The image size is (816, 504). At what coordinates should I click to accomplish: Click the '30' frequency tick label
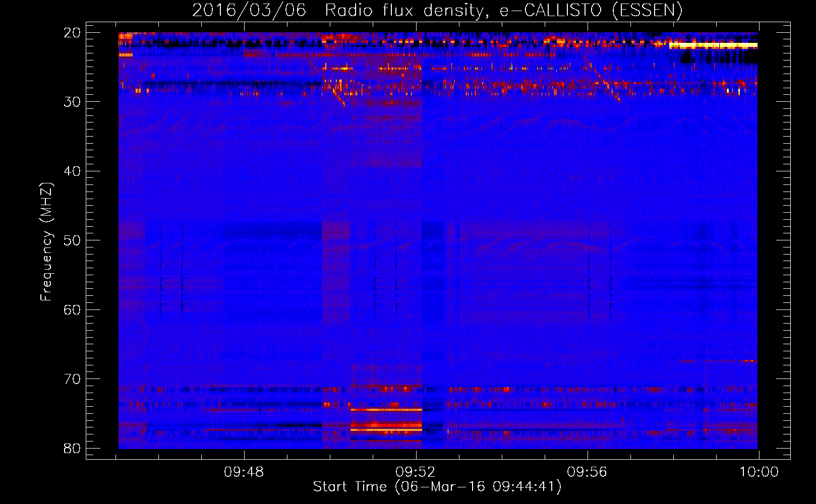click(73, 102)
